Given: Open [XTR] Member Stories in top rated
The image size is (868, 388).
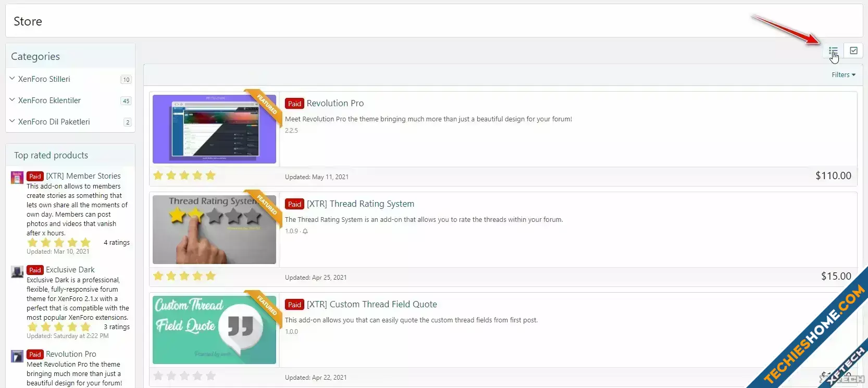Looking at the screenshot, I should pos(83,176).
